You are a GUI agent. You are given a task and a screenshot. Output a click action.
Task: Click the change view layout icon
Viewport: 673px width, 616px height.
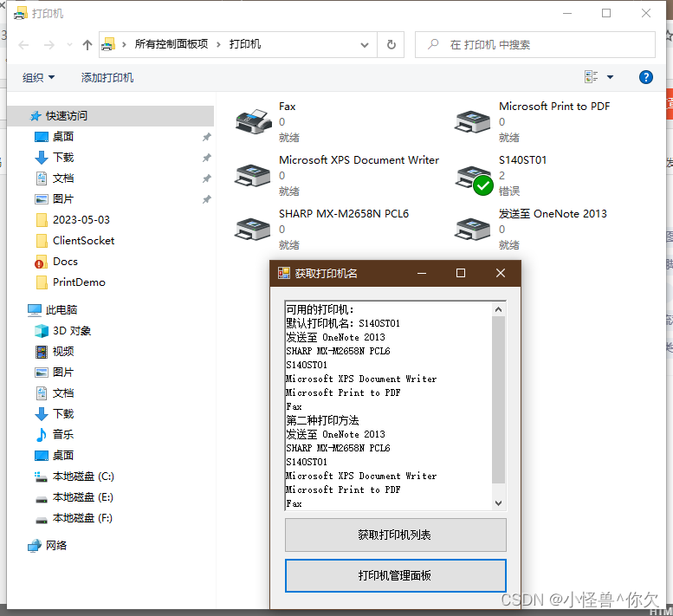(591, 77)
